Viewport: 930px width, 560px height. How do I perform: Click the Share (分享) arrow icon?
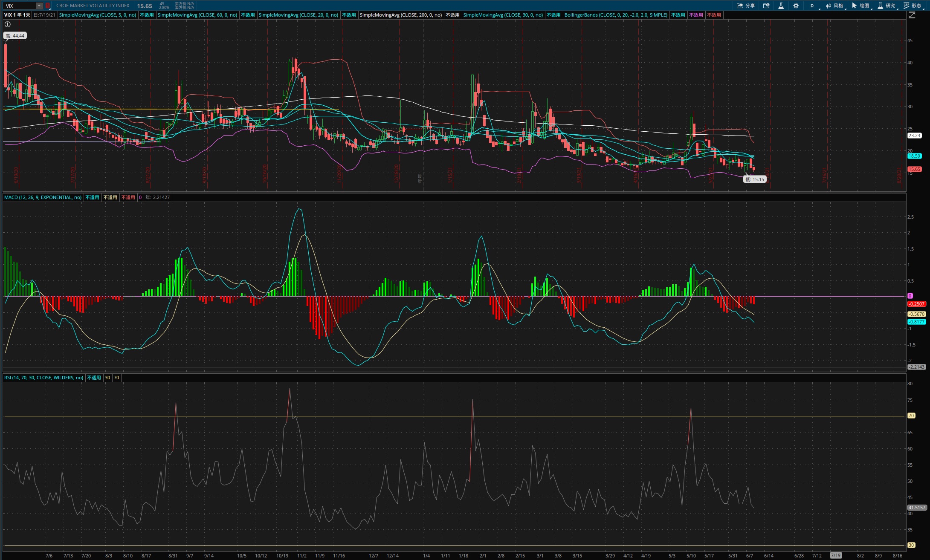[740, 6]
